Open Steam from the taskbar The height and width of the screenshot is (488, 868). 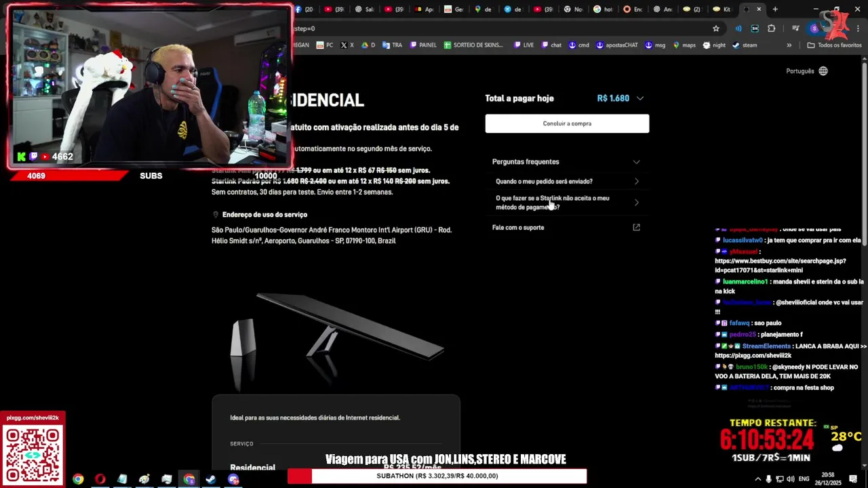coord(211,480)
